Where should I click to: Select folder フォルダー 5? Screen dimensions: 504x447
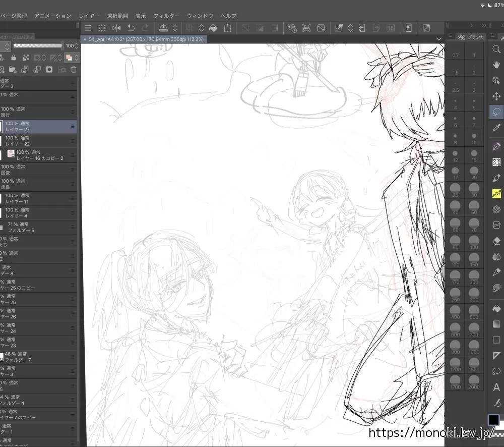point(38,227)
